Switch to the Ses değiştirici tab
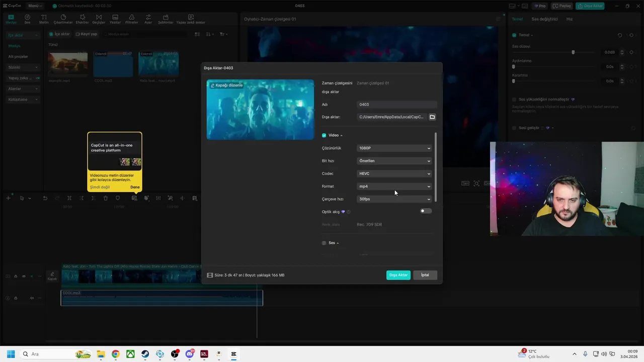The width and height of the screenshot is (644, 362). [x=545, y=19]
